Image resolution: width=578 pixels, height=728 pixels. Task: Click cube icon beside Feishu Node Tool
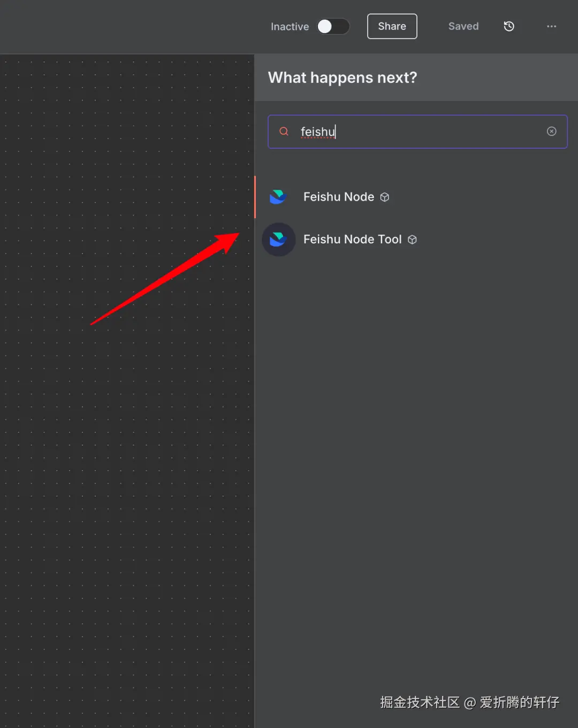[412, 240]
